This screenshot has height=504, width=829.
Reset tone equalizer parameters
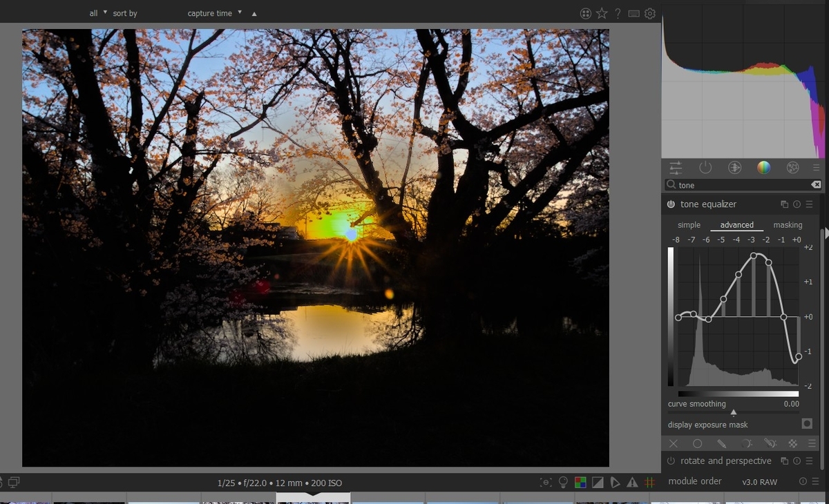pos(797,204)
